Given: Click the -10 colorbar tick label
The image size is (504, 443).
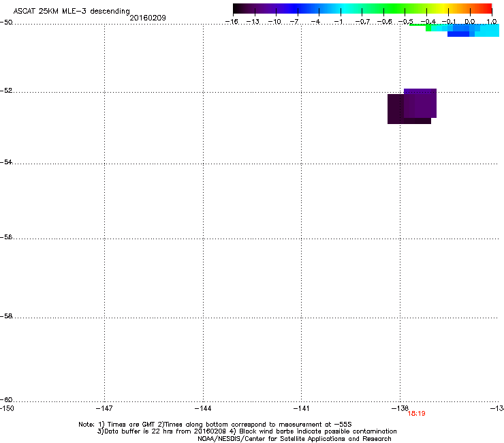Looking at the screenshot, I should pyautogui.click(x=274, y=22).
